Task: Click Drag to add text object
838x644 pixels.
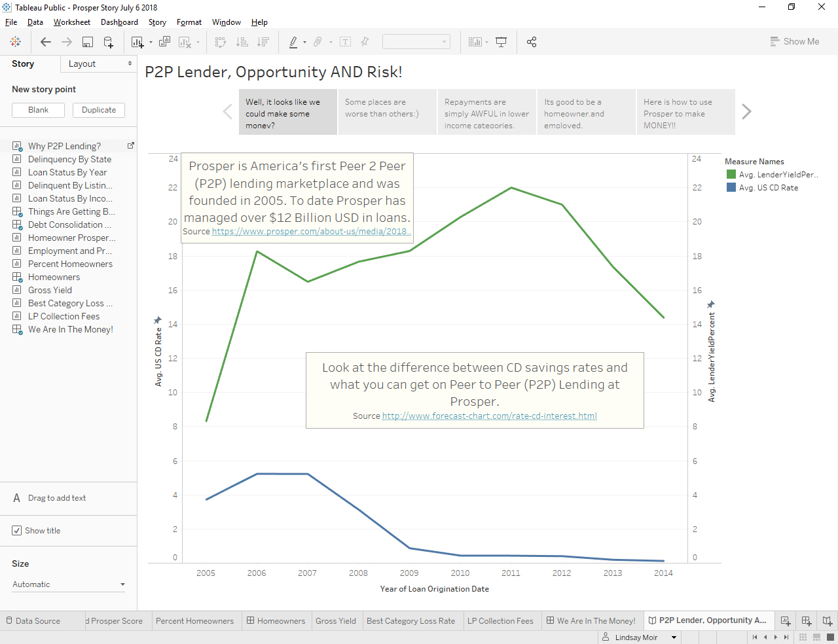Action: point(50,498)
